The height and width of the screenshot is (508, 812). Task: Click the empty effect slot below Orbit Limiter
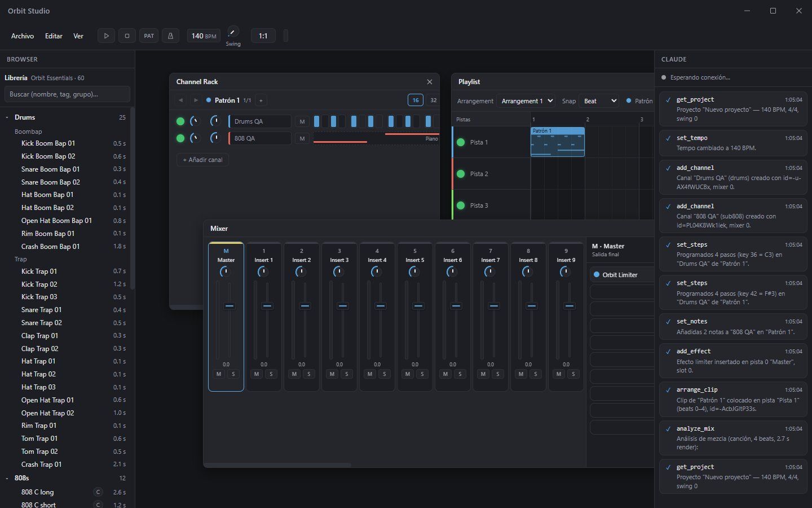click(x=622, y=292)
